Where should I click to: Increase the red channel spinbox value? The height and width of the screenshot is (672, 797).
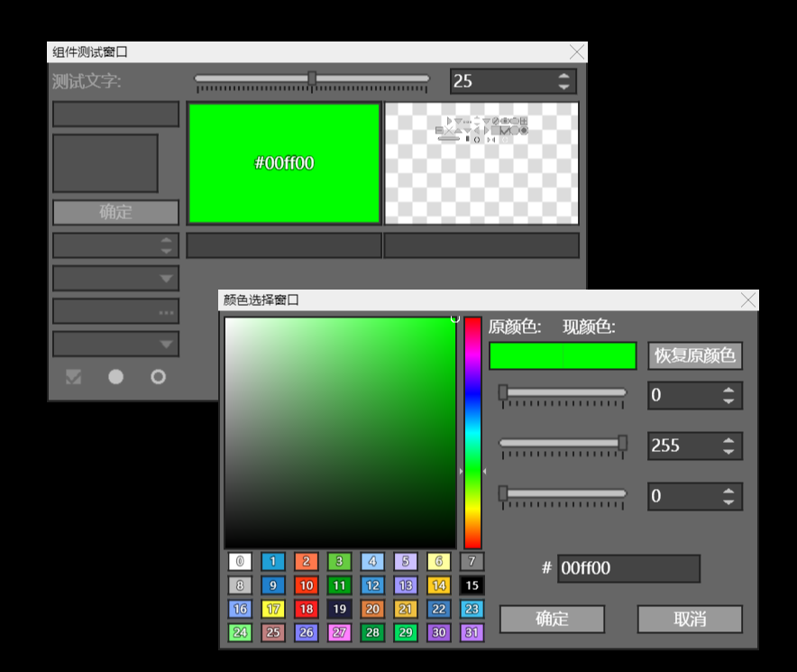click(728, 391)
